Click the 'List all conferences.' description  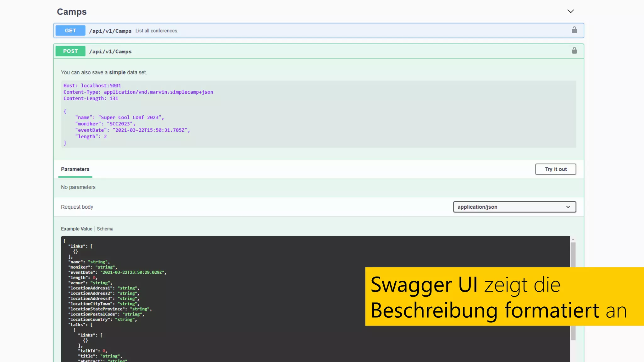pyautogui.click(x=157, y=31)
